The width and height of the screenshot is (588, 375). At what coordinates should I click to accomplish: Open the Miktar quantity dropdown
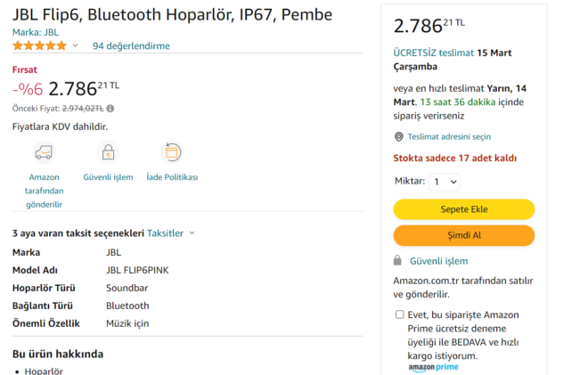click(x=445, y=182)
